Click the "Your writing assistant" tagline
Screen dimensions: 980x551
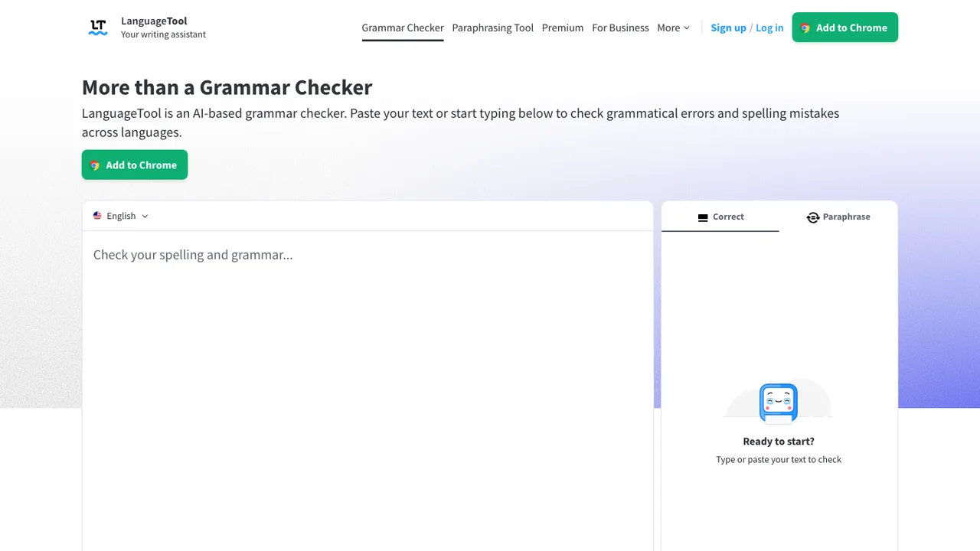tap(163, 34)
